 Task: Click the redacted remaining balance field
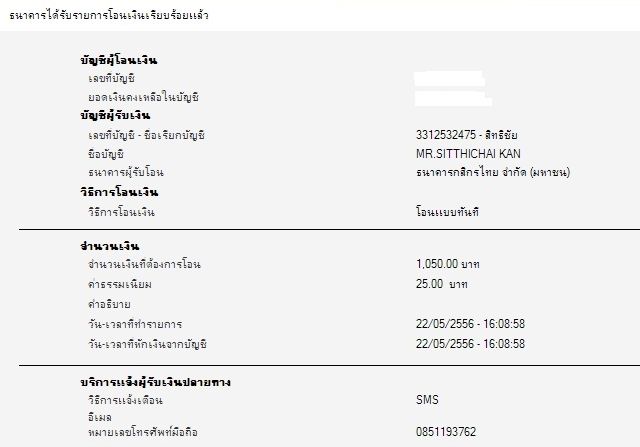[x=453, y=98]
